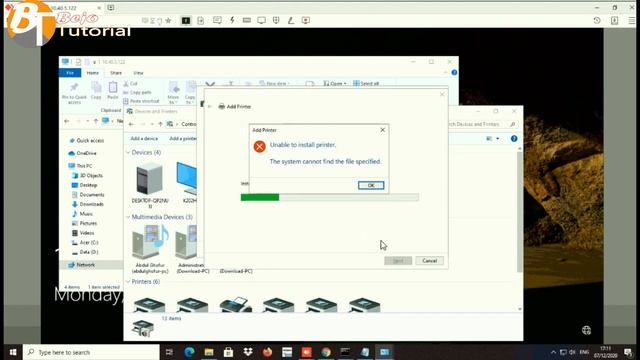Click the remote lock screen globe icon
This screenshot has height=360, width=640.
[587, 330]
